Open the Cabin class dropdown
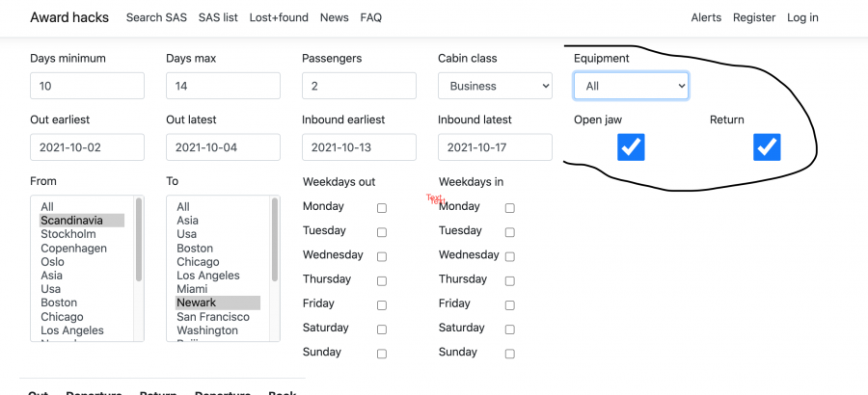 495,86
